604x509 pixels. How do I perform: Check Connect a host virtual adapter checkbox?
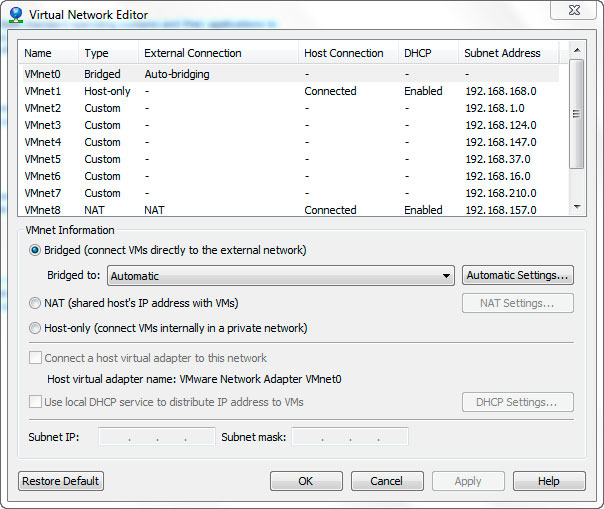click(35, 358)
